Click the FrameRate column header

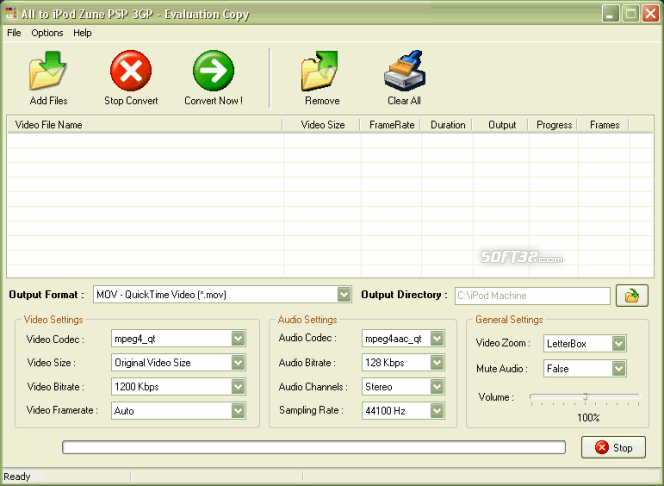pos(391,125)
